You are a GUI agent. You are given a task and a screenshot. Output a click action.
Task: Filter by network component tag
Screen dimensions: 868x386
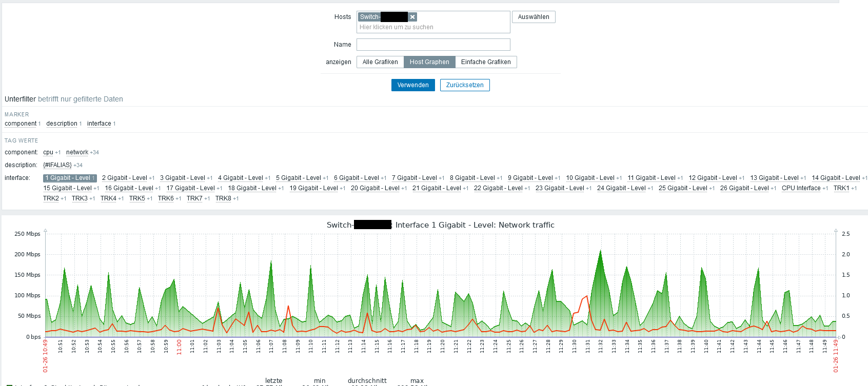[x=77, y=152]
